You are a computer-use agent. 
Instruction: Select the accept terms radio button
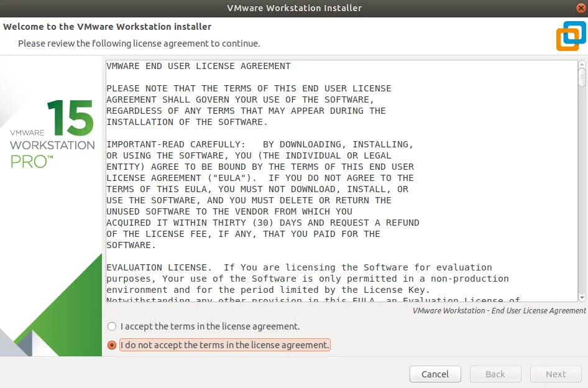pos(112,326)
